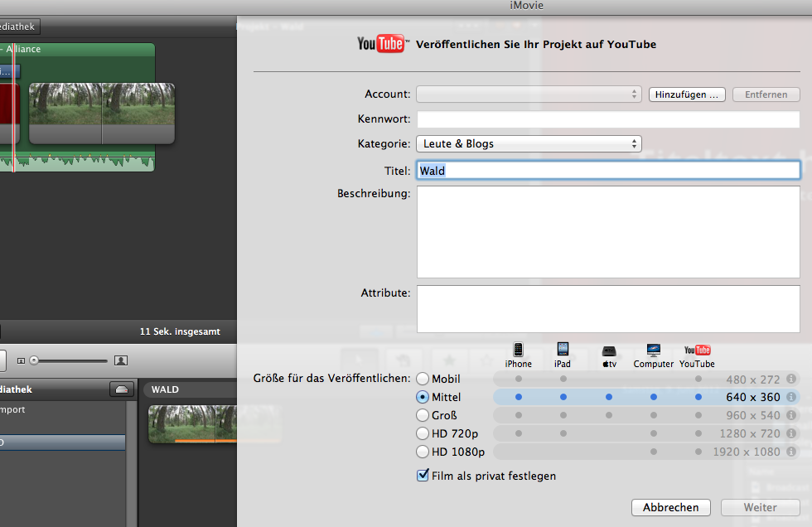Click the Titel field containing Wald
The width and height of the screenshot is (812, 527).
pyautogui.click(x=608, y=171)
